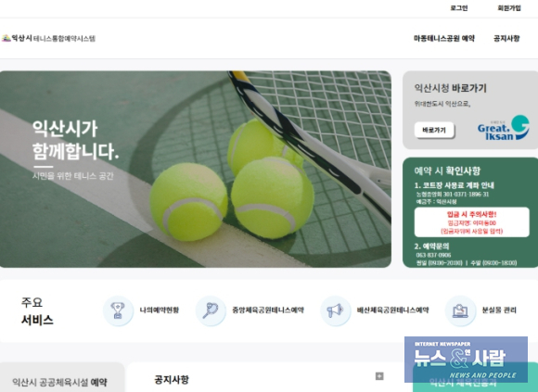Click the megaphone icon for 배산체육공원

pos(335,310)
